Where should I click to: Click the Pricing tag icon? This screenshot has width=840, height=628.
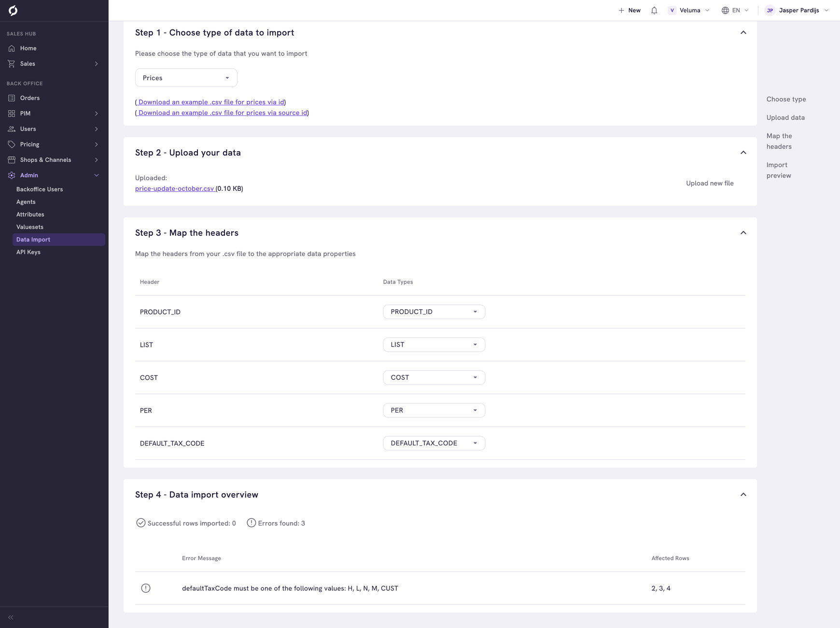[12, 144]
